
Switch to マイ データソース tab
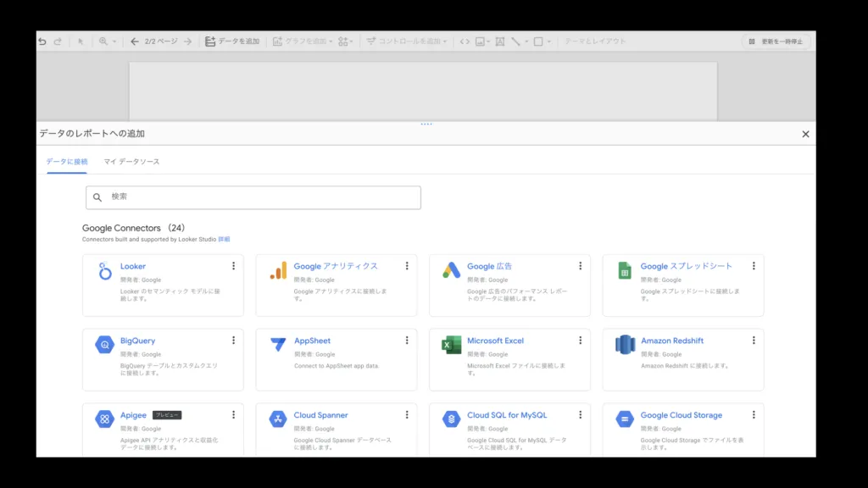(x=131, y=162)
